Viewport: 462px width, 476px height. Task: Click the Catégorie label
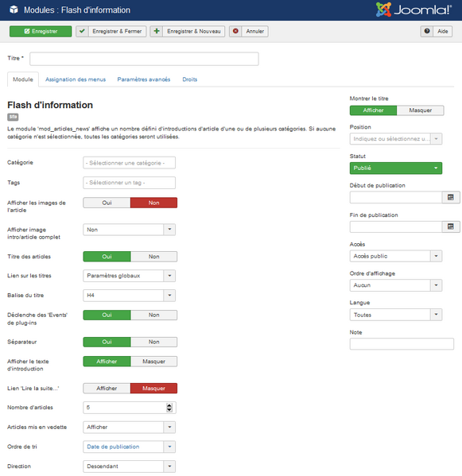coord(20,162)
